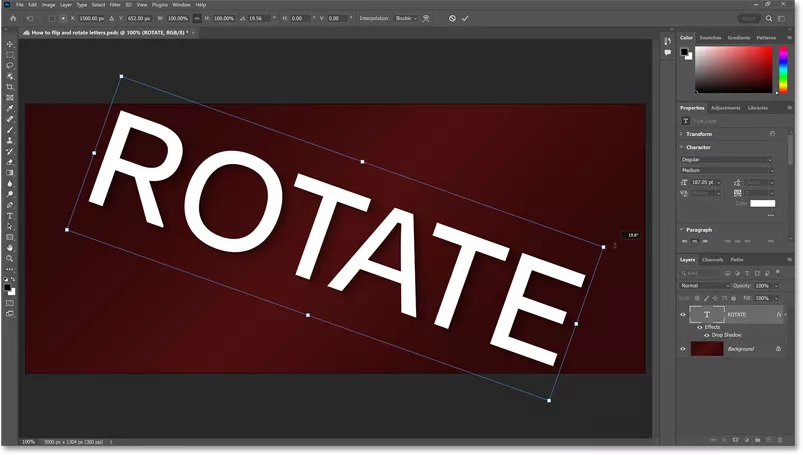
Task: Select the Pen tool
Action: click(x=10, y=205)
